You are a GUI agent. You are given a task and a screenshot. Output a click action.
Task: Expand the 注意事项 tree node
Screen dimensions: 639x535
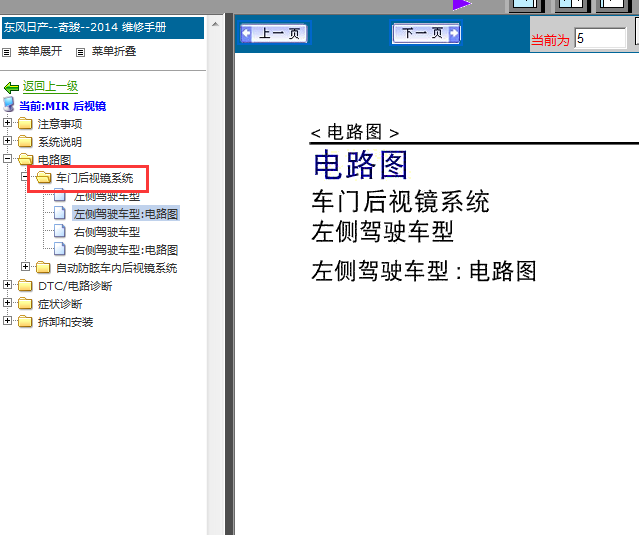[7, 122]
